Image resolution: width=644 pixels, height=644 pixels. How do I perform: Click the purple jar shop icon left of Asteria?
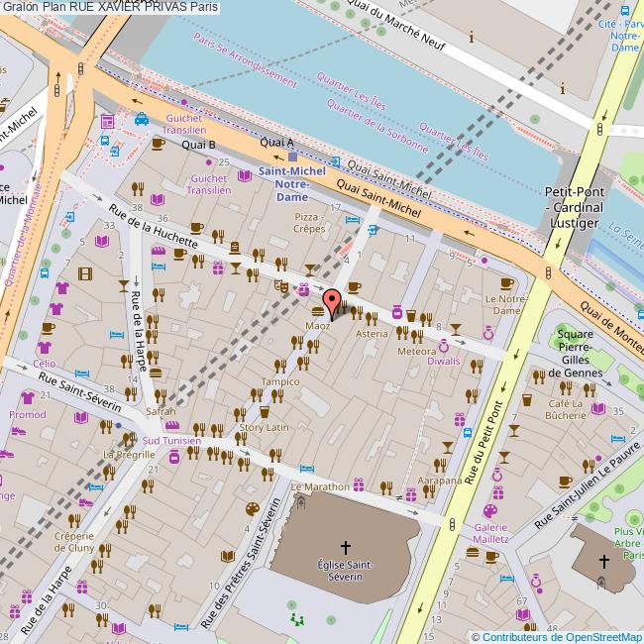[396, 310]
